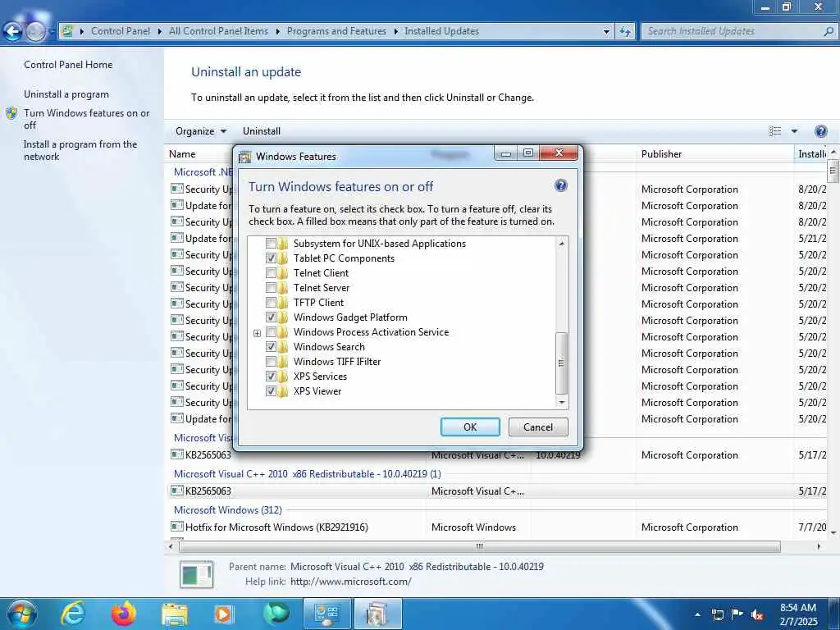This screenshot has width=840, height=630.
Task: Click Installed Updates breadcrumb
Action: point(441,31)
